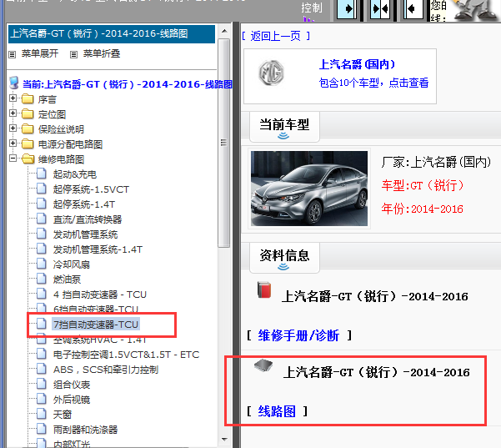Click the 资料信息 tab header
Image resolution: width=501 pixels, height=448 pixels.
284,258
